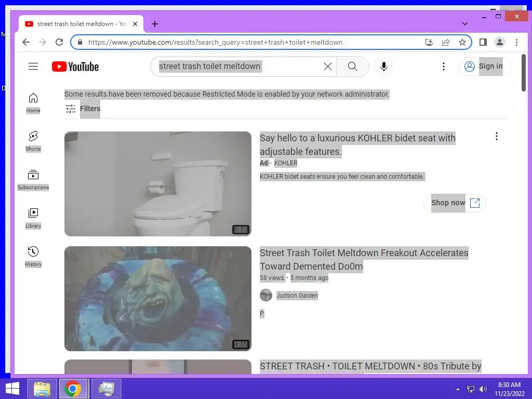Screen dimensions: 532x399
Task: Install app icon in address bar
Action: click(429, 42)
